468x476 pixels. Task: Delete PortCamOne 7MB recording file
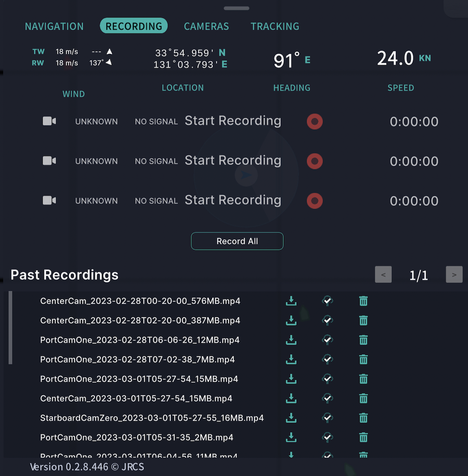[363, 359]
